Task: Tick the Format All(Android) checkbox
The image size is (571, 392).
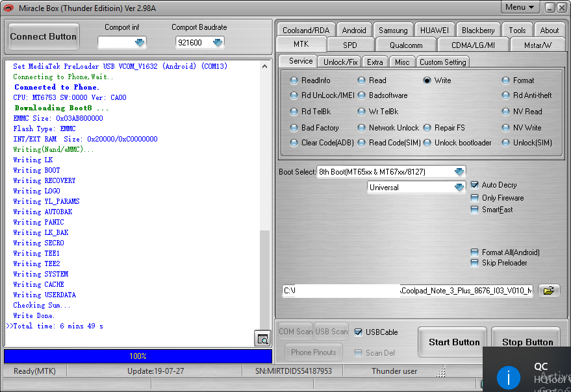Action: click(x=474, y=252)
